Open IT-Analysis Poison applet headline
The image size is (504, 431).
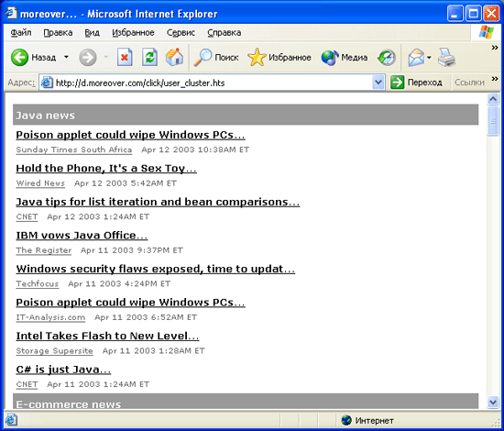(130, 303)
